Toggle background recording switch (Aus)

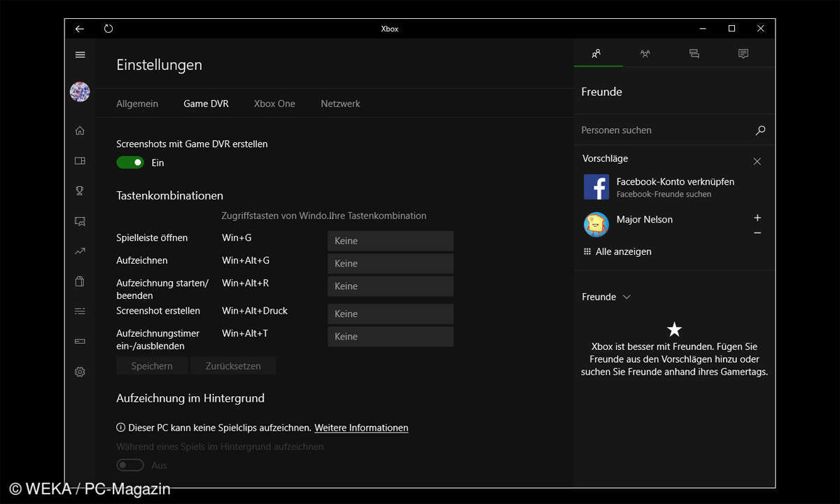(x=130, y=465)
